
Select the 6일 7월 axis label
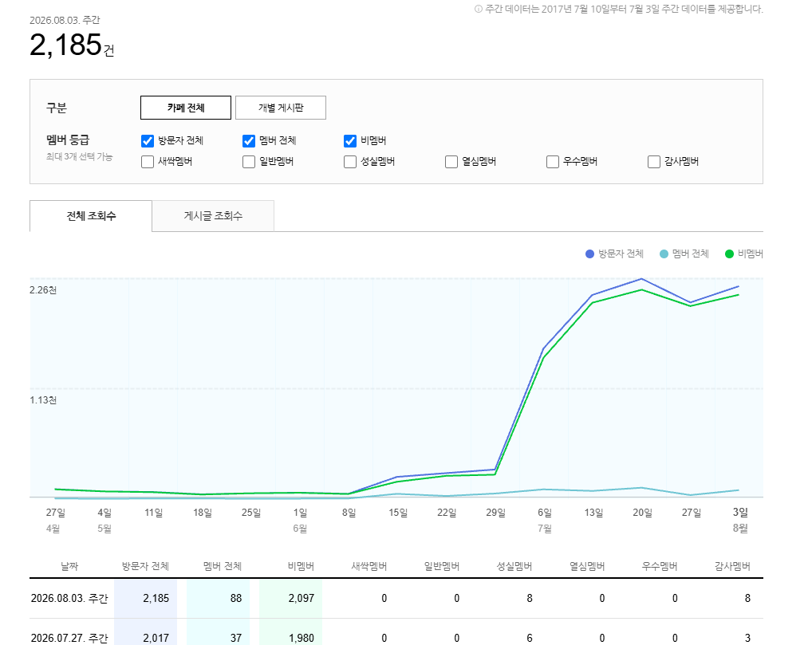[x=544, y=520]
